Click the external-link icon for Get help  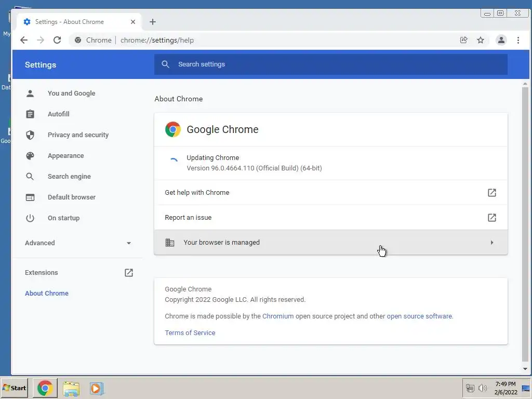point(492,192)
